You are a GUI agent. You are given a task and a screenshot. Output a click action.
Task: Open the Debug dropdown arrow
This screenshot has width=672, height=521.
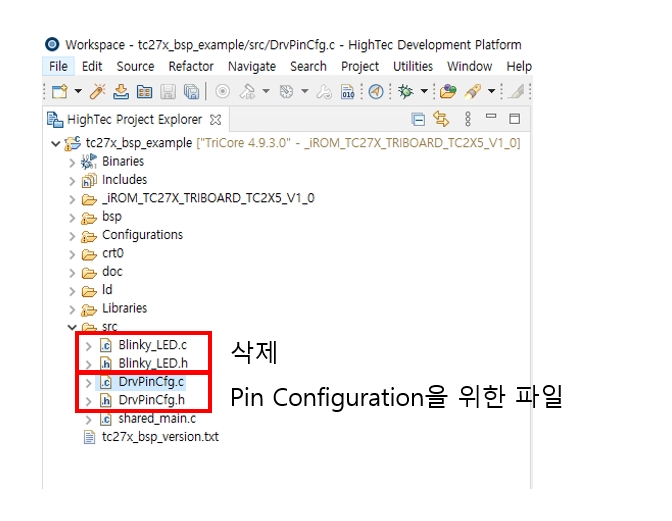pyautogui.click(x=424, y=91)
